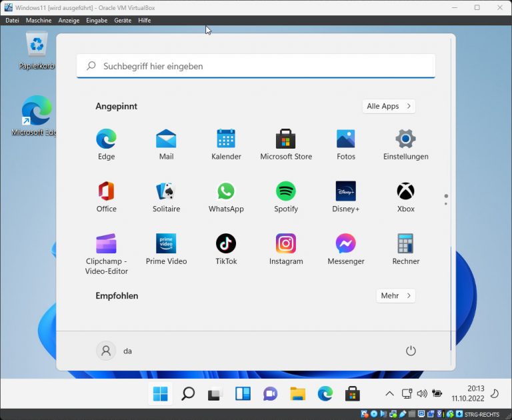Click the Windows Start button on taskbar
Viewport: 512px width, 420px height.
160,394
